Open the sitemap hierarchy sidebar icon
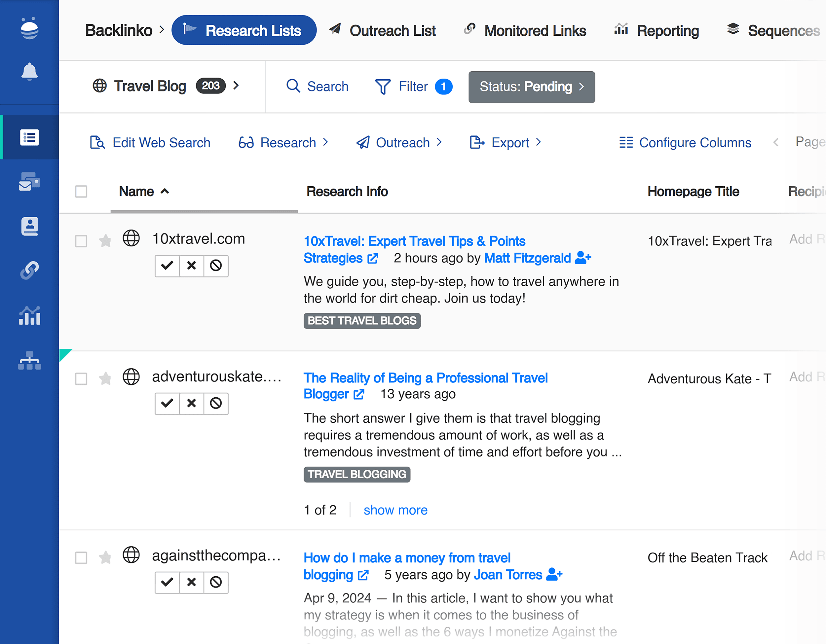This screenshot has width=826, height=644. 29,361
